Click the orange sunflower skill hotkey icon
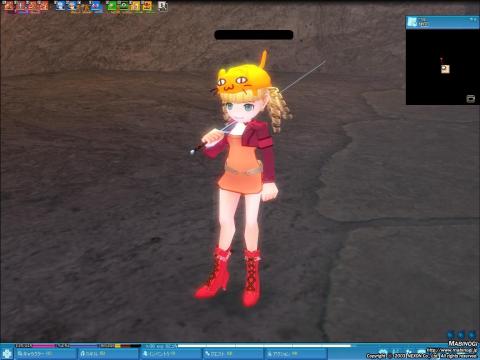This screenshot has width=480, height=360. pos(146,6)
